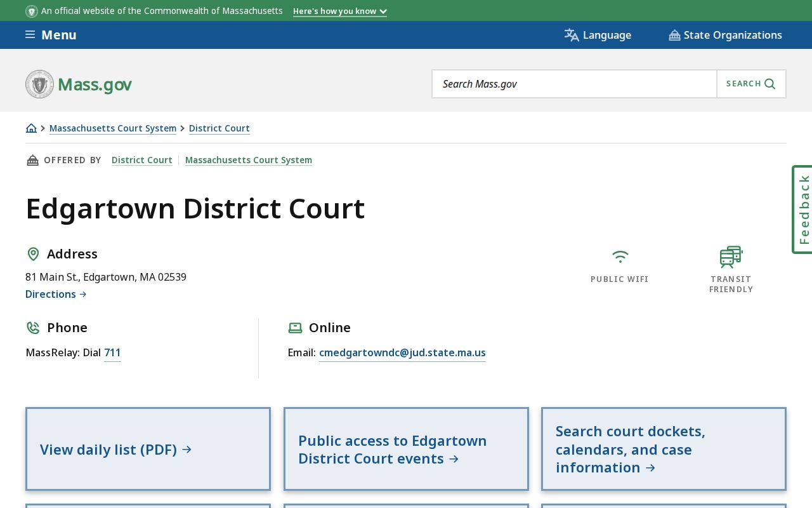Viewport: 812px width, 508px height.
Task: Open Search court dockets, calendars card
Action: (664, 449)
